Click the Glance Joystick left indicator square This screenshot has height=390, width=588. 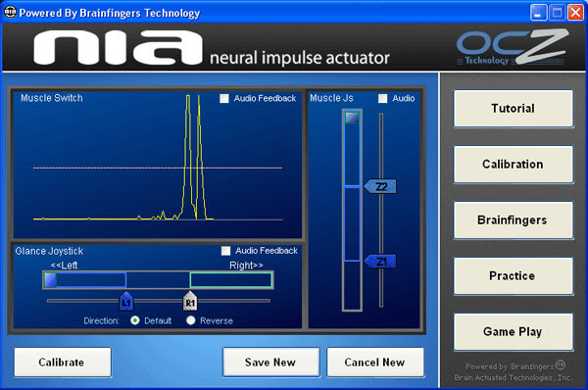50,279
